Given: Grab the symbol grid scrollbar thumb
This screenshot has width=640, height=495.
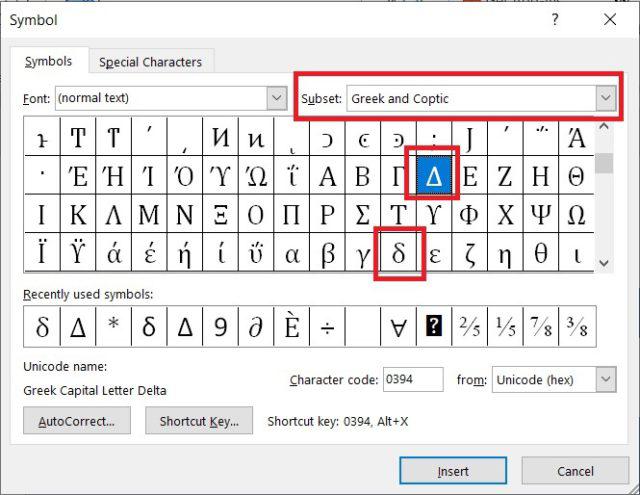Looking at the screenshot, I should 604,163.
